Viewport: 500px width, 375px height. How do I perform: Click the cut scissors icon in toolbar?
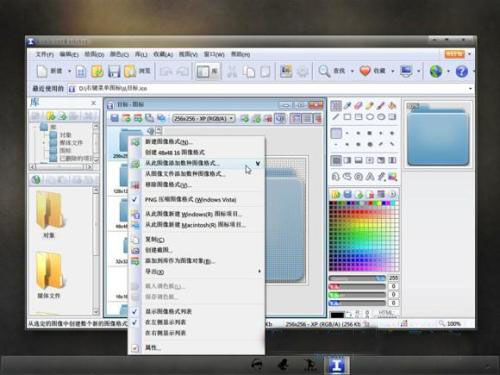(x=232, y=72)
